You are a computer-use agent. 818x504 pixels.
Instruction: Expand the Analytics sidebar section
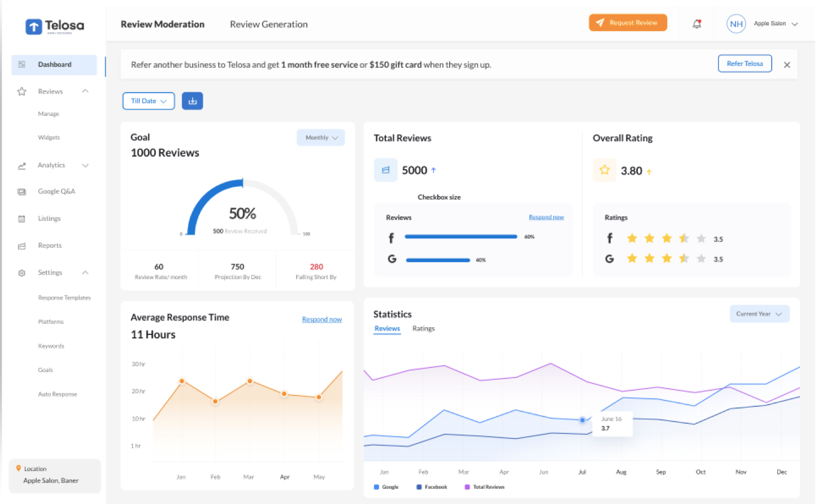(x=85, y=166)
